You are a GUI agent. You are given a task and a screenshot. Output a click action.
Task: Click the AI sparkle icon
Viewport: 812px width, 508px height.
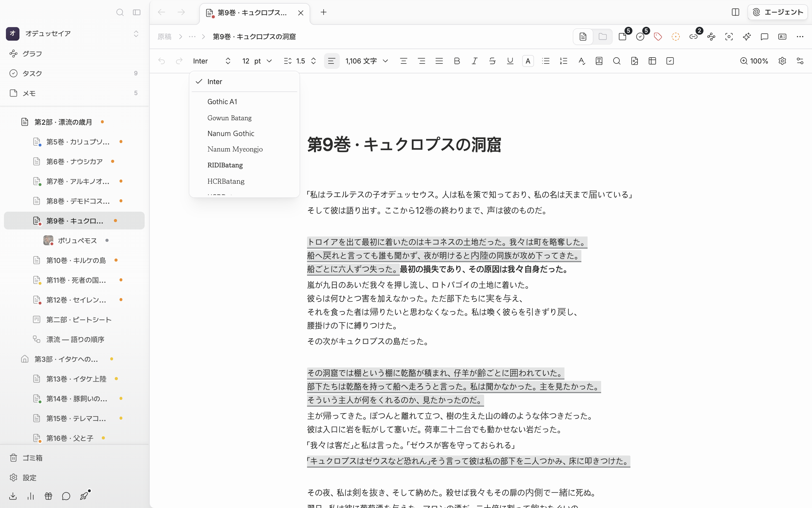click(x=747, y=37)
